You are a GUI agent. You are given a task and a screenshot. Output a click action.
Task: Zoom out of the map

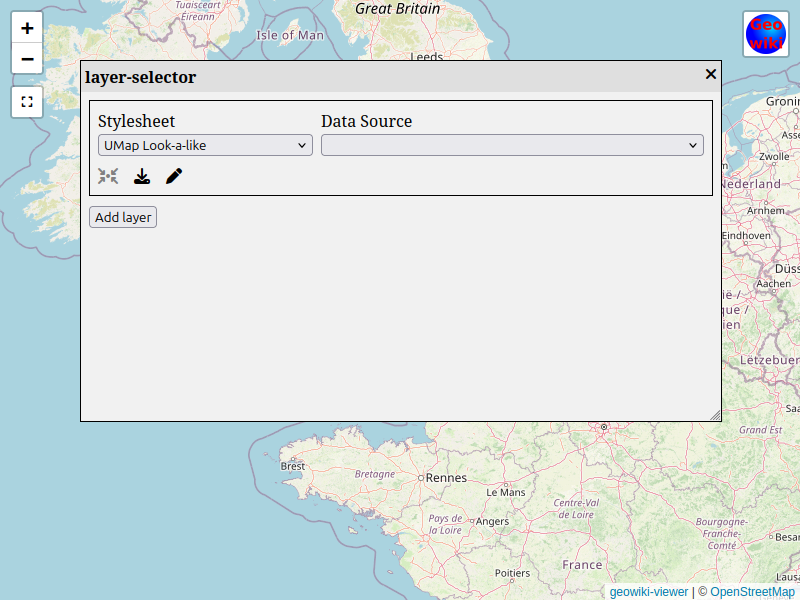(27, 59)
